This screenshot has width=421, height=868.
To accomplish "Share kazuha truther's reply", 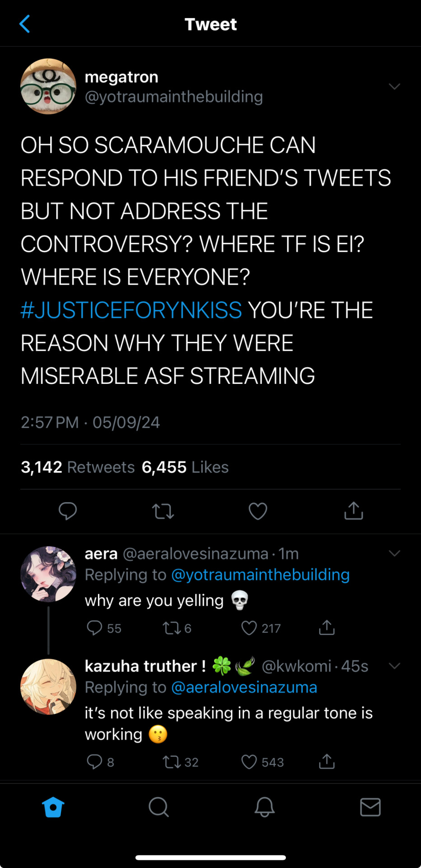I will (327, 762).
